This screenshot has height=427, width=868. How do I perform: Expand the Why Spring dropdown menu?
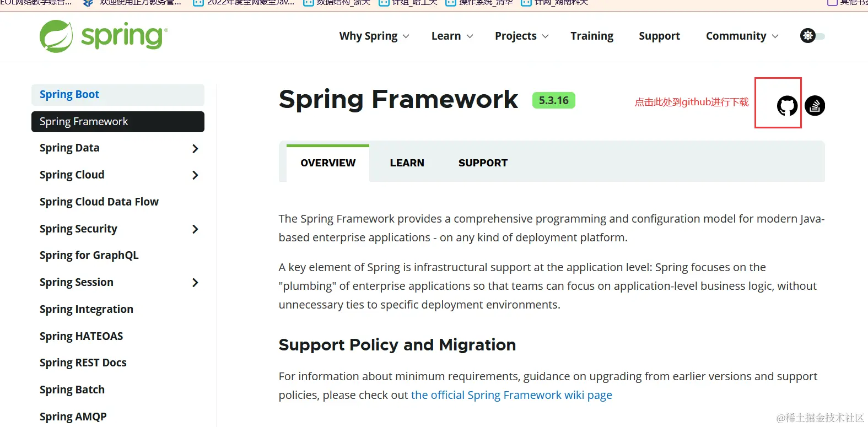point(374,36)
